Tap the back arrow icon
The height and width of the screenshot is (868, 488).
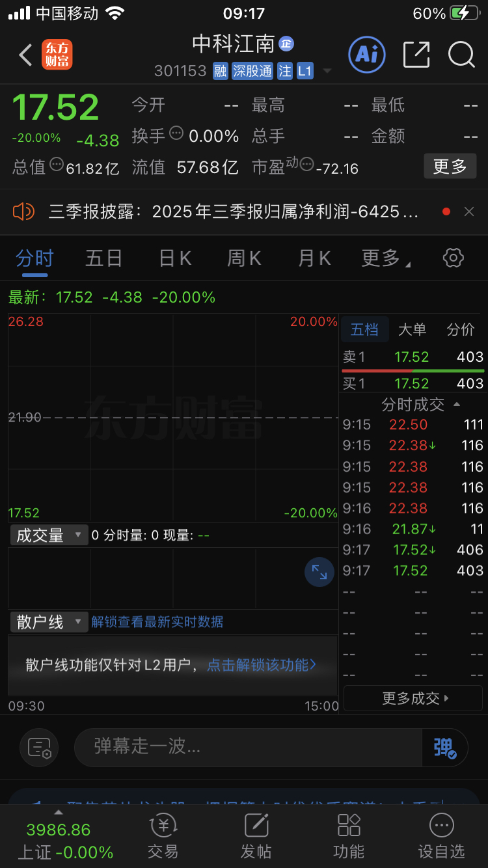pos(25,55)
